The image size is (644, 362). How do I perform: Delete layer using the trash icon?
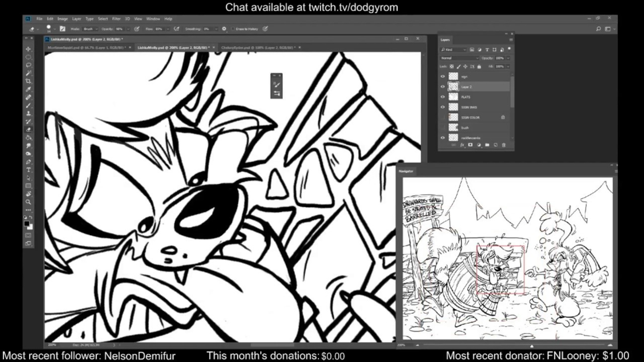pos(504,145)
